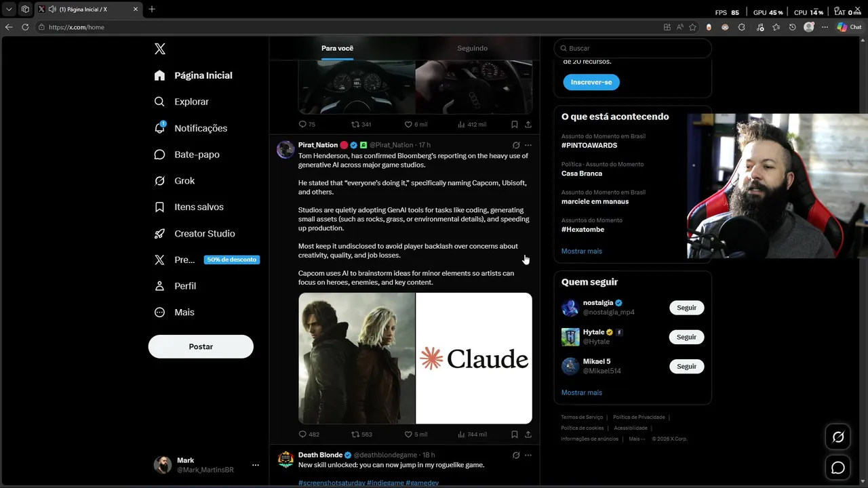The image size is (868, 488).
Task: Open Death Blonde profile avatar
Action: point(285,460)
